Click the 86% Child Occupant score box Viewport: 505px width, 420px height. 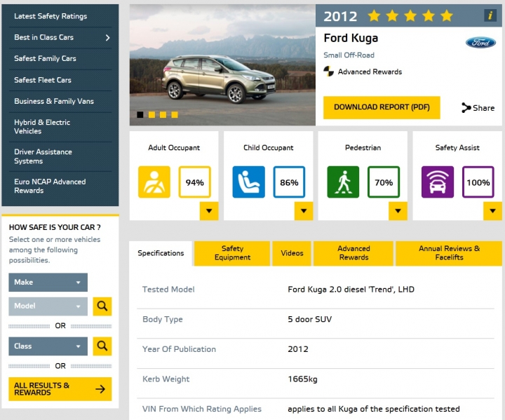coord(289,182)
